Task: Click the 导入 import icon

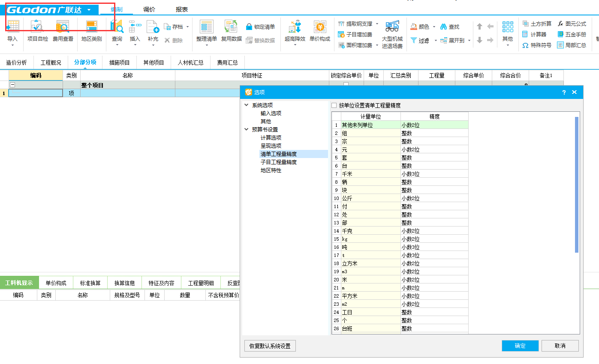Action: point(12,27)
